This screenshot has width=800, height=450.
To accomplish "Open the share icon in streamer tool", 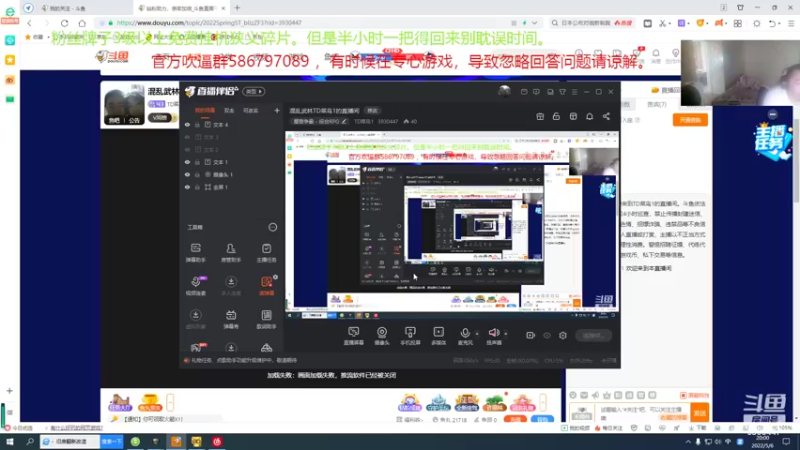I will point(606,116).
